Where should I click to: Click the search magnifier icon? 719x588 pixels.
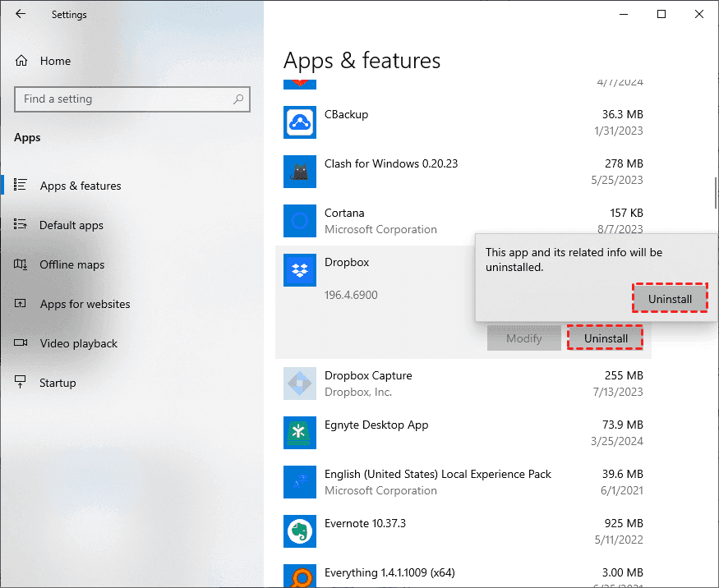tap(238, 99)
